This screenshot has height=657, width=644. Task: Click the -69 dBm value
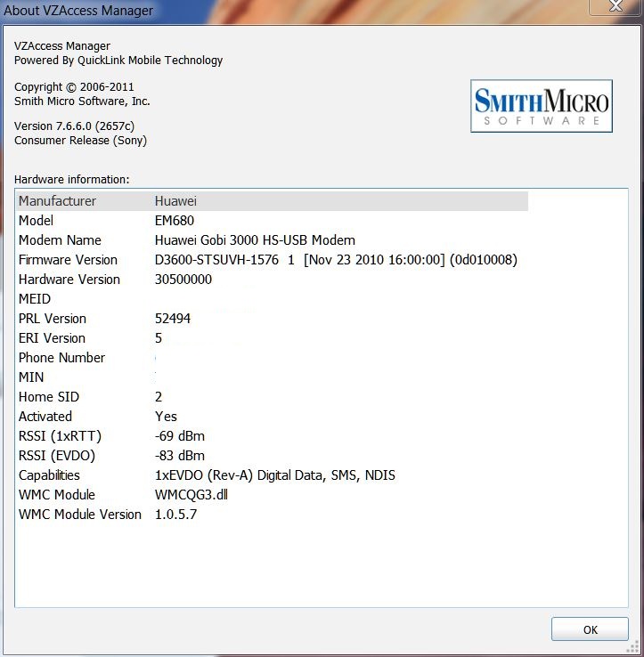pyautogui.click(x=180, y=436)
